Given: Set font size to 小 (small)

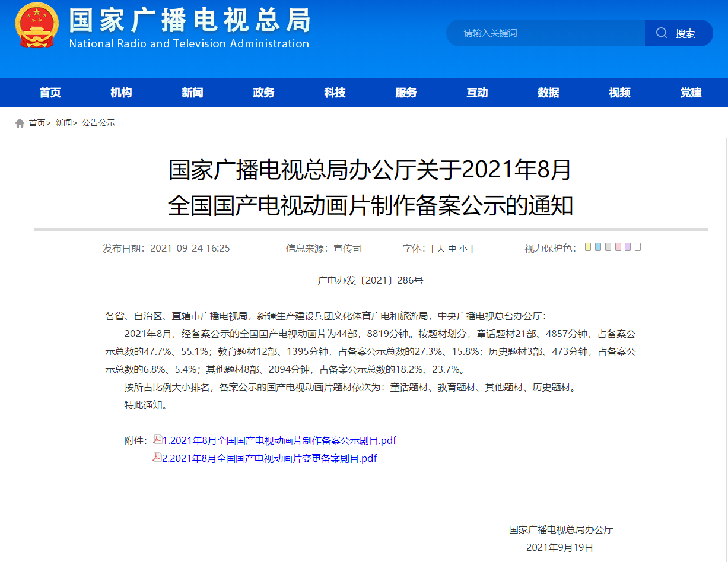Looking at the screenshot, I should tap(463, 249).
